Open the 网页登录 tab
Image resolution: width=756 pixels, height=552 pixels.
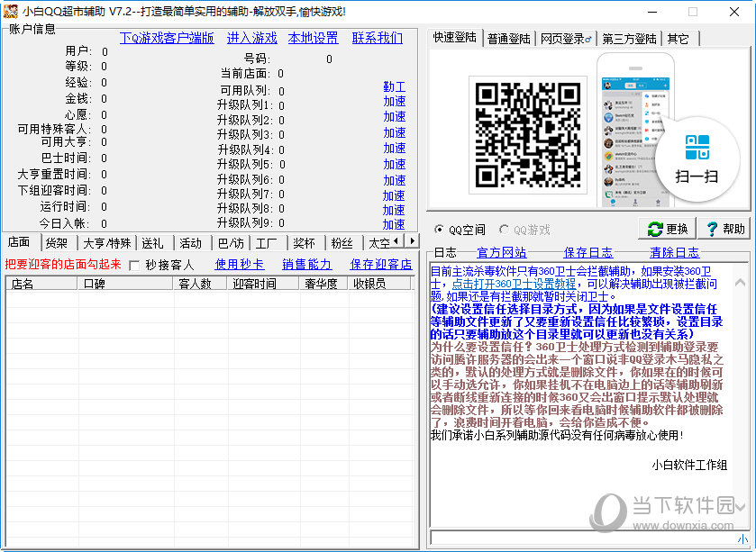(x=566, y=39)
